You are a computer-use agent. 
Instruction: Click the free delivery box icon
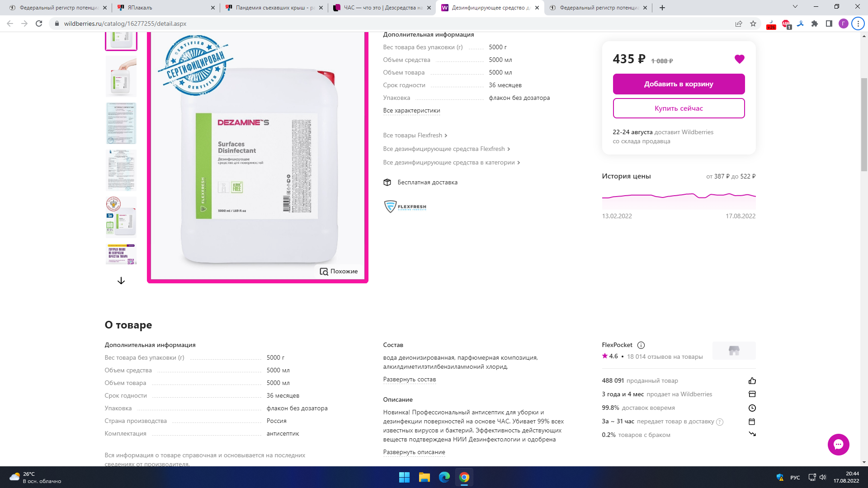pos(387,182)
